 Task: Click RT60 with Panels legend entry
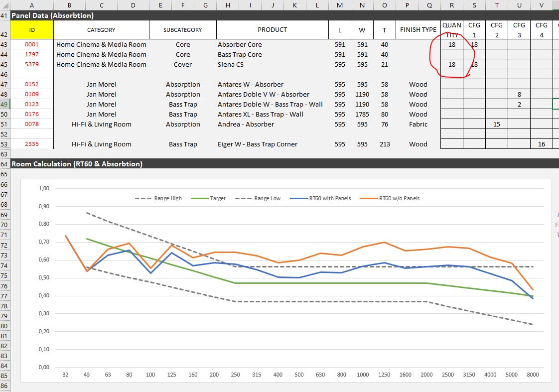coord(320,199)
